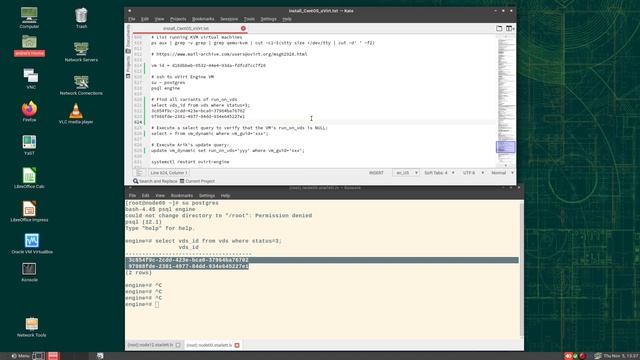Open Kate's Bookmarks menu
This screenshot has height=360, width=640.
[x=203, y=19]
